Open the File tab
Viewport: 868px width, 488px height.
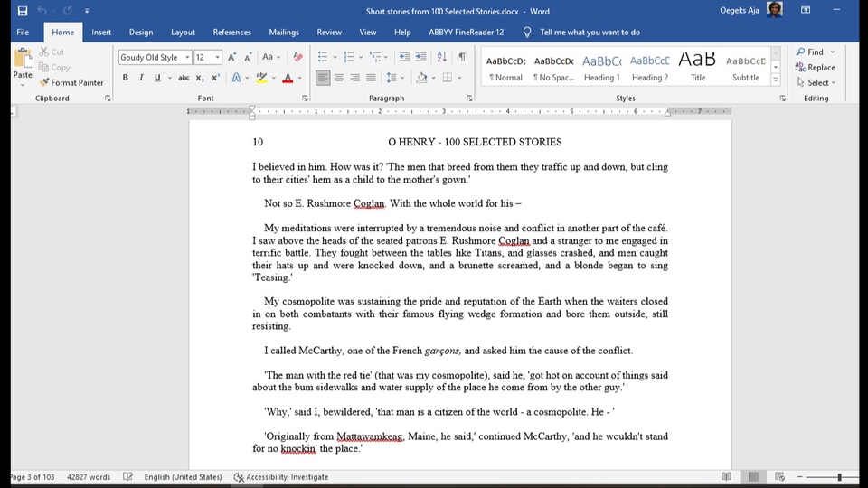(x=23, y=33)
